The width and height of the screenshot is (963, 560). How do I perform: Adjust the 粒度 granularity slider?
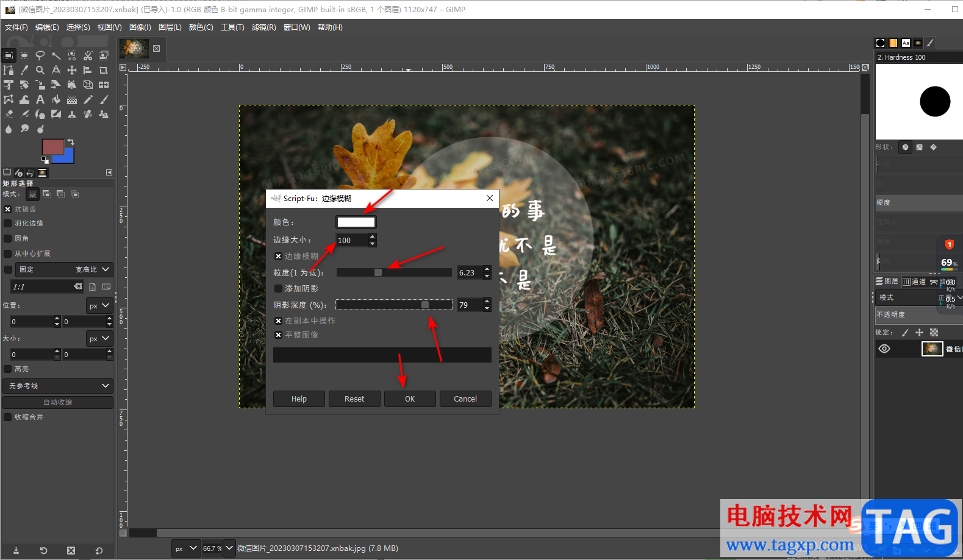click(x=394, y=272)
